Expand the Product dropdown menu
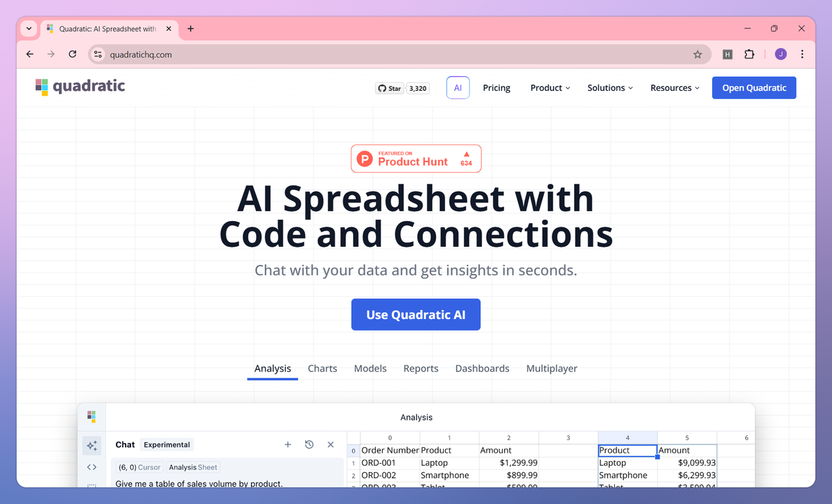Viewport: 832px width, 504px height. point(550,88)
